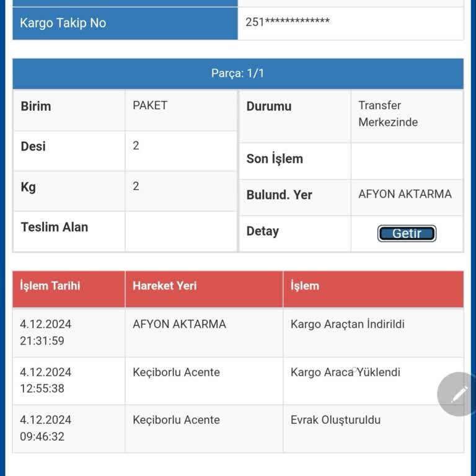Click the empty Teslim Alan value cell
Viewport: 476px width, 476px height.
(181, 232)
